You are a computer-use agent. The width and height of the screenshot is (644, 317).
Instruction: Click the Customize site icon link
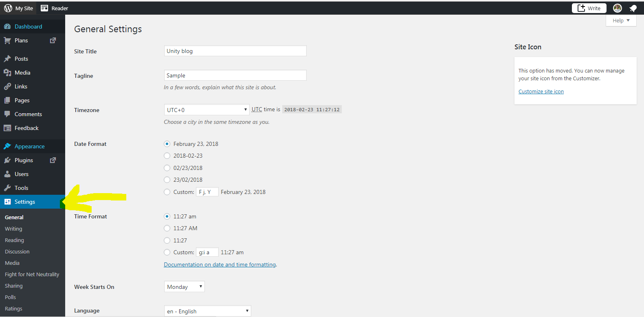point(541,92)
